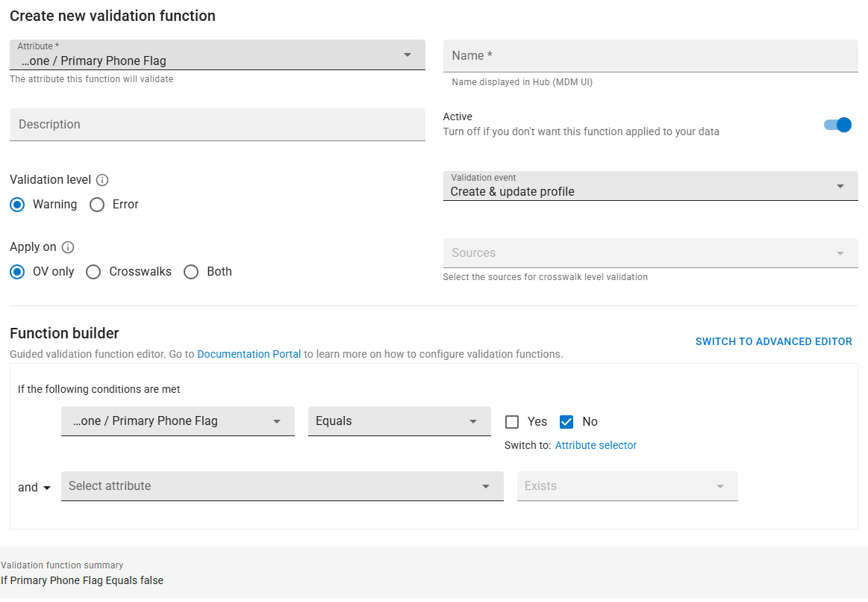868x602 pixels.
Task: Click the Validation level info icon
Action: (x=103, y=180)
